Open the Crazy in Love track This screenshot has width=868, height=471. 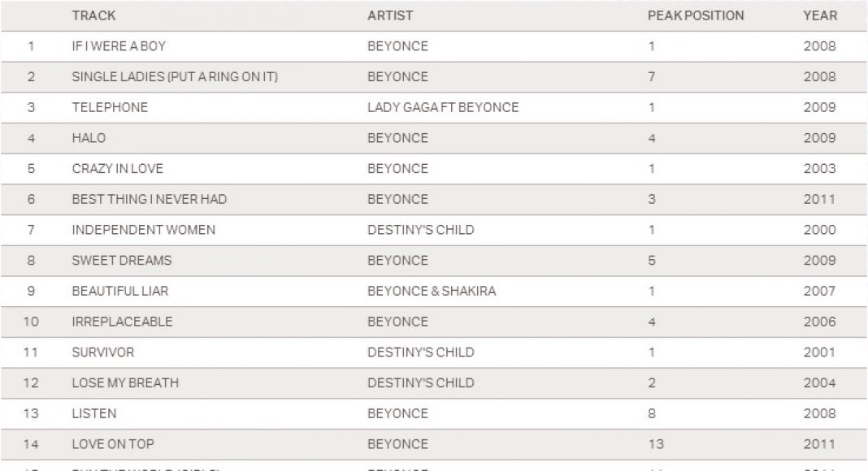117,169
